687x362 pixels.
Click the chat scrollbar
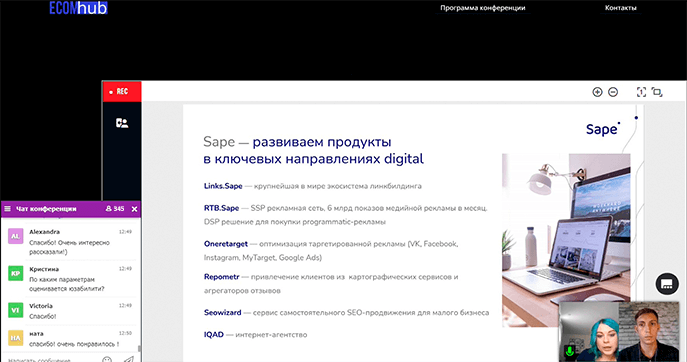click(x=139, y=349)
